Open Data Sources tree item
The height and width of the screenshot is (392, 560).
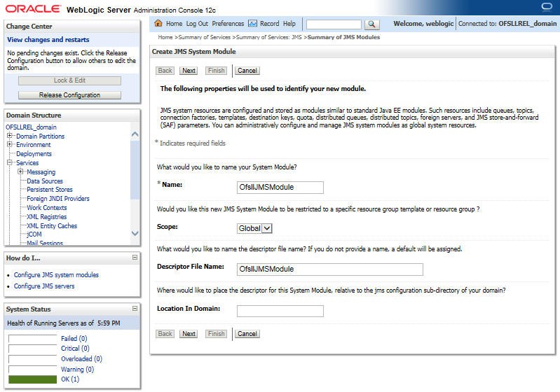point(45,181)
